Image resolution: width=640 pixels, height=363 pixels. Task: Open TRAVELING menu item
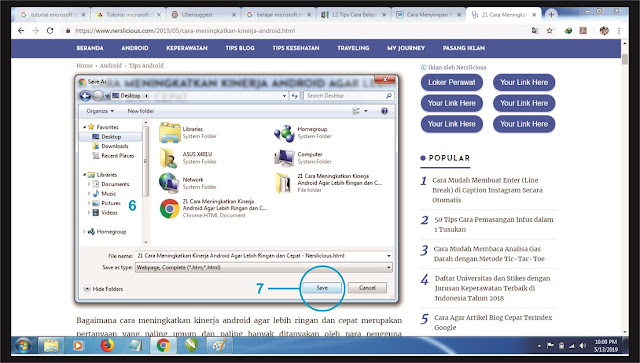353,48
